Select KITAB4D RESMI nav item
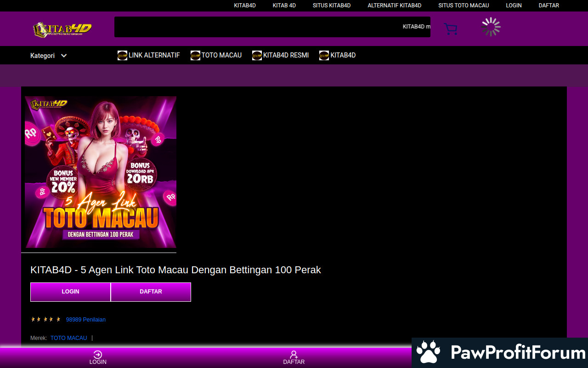The image size is (588, 368). pyautogui.click(x=286, y=55)
